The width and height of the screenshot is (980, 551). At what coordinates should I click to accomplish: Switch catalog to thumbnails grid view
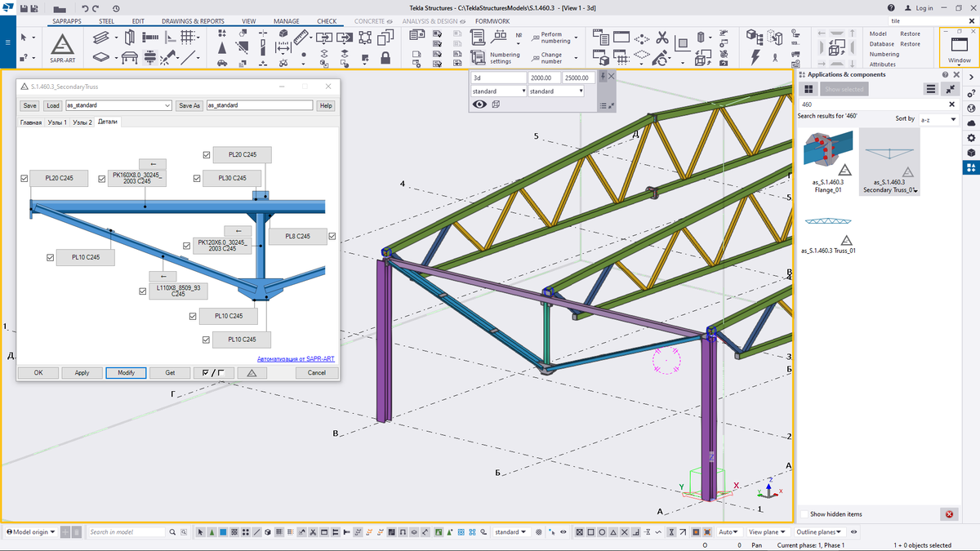(808, 89)
